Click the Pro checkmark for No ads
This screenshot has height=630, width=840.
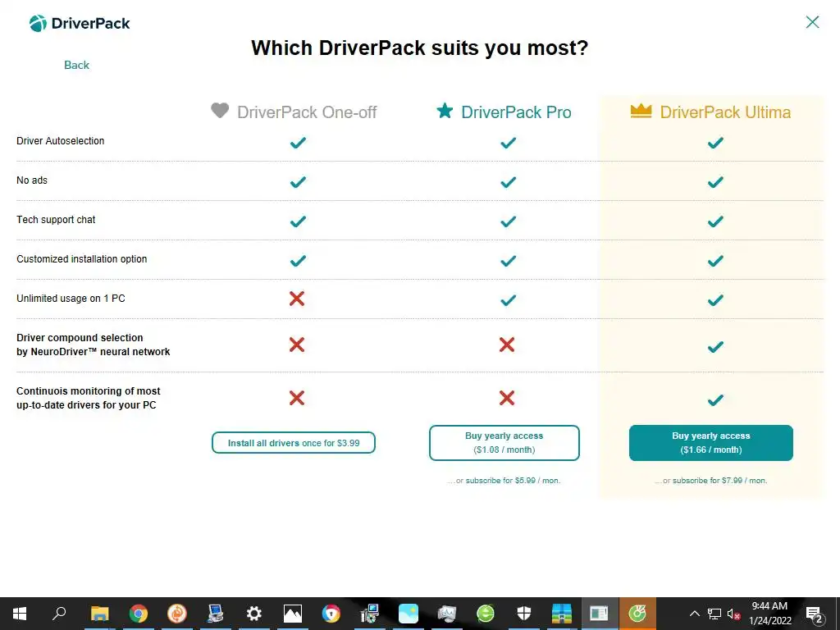click(x=508, y=182)
